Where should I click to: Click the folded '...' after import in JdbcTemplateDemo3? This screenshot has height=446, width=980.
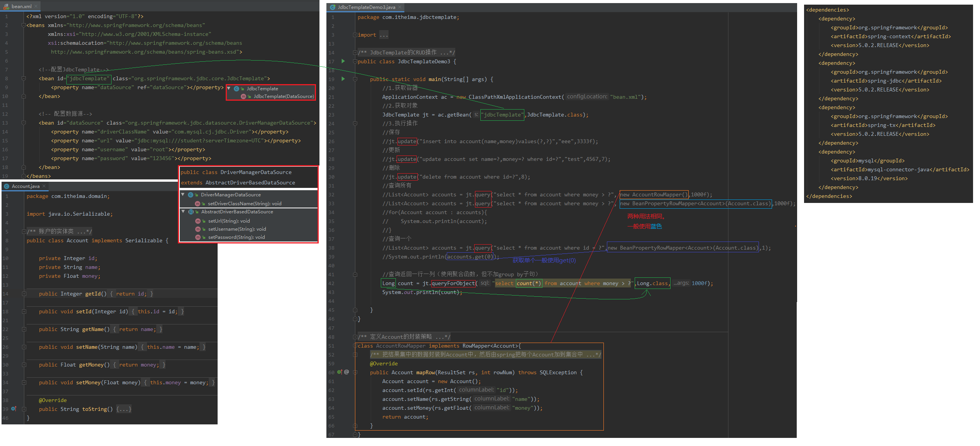tap(384, 35)
